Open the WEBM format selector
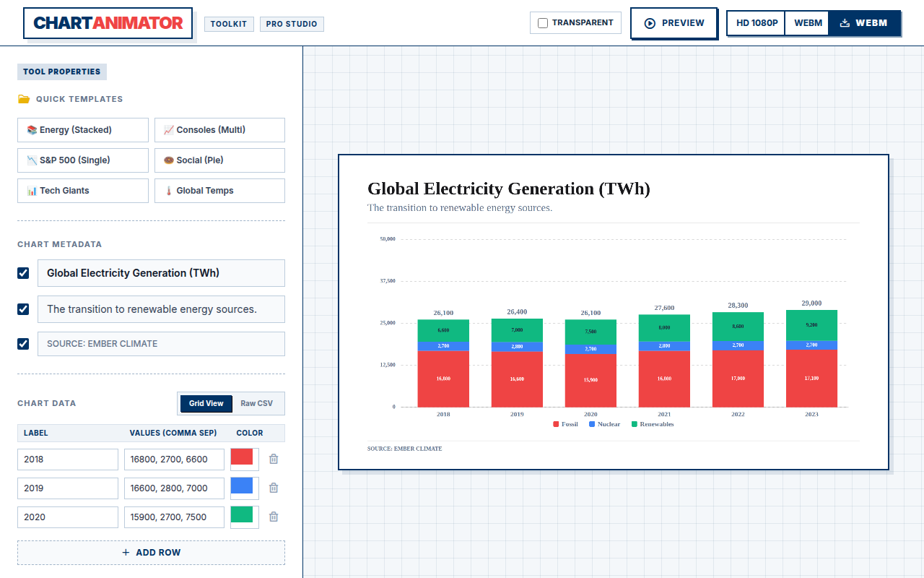The image size is (924, 578). coord(808,23)
